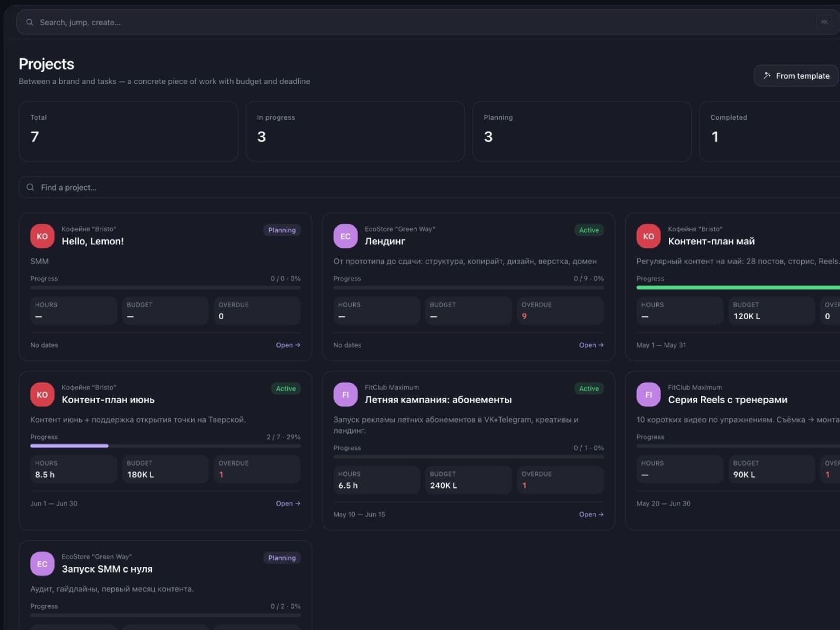Open the From template button
The image size is (840, 630).
tap(796, 76)
